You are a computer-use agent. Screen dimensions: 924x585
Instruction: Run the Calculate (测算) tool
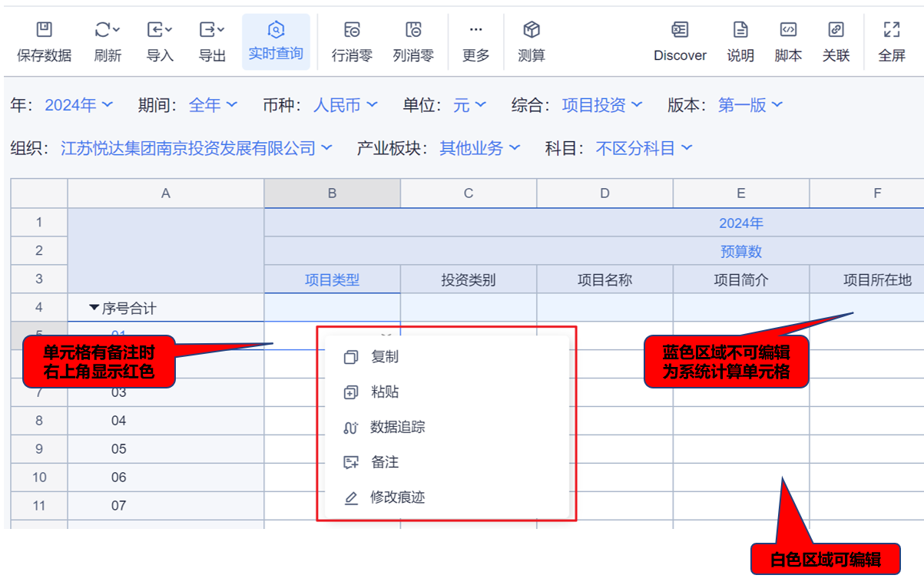pos(532,31)
